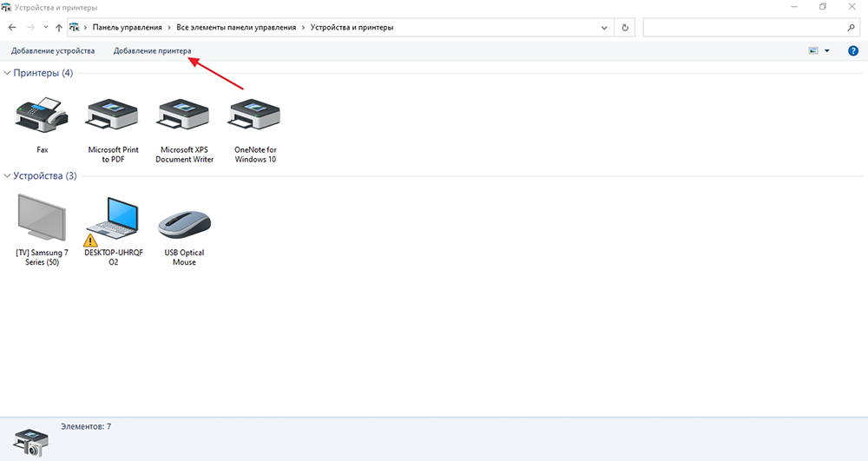Screen dimensions: 868x461
Task: Click Добавление принтера in the toolbar
Action: [152, 50]
